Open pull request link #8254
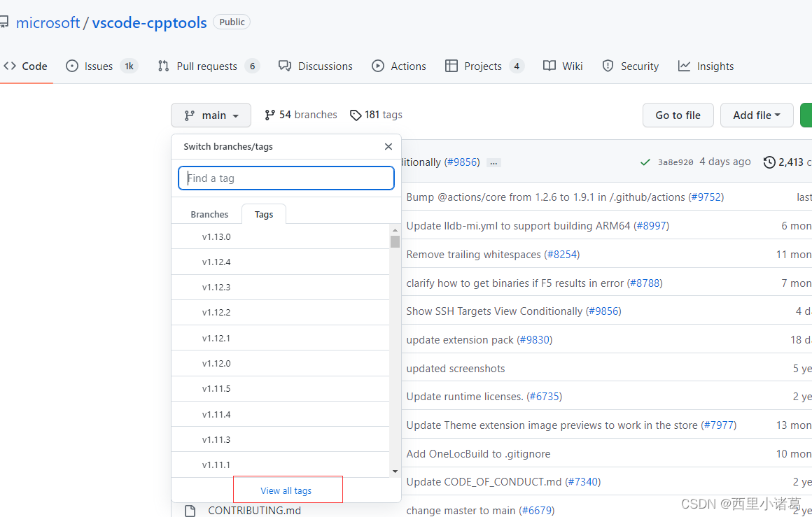Image resolution: width=812 pixels, height=517 pixels. click(x=562, y=255)
